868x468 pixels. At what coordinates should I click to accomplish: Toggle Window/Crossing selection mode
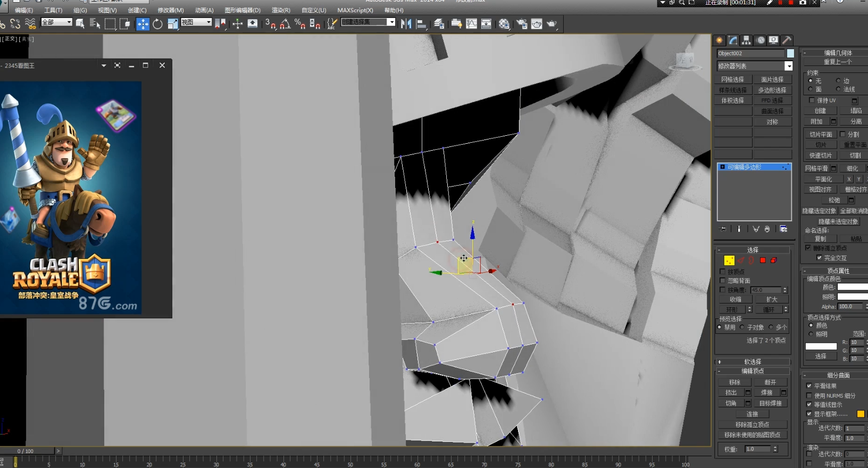click(x=125, y=23)
